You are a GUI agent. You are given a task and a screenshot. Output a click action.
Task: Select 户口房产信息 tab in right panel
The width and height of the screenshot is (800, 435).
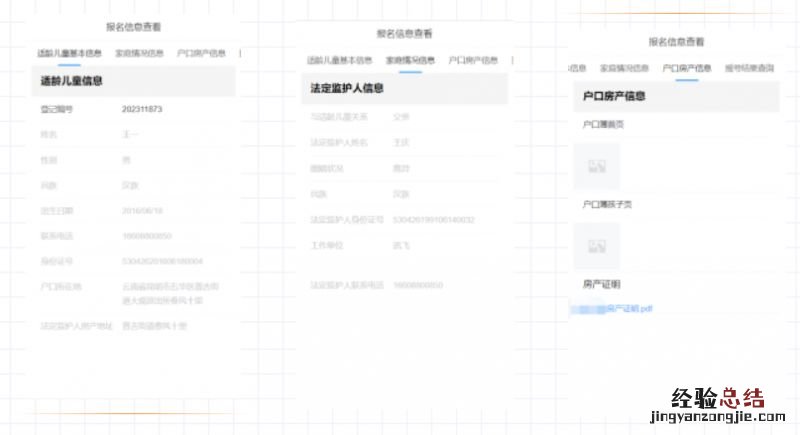(687, 68)
